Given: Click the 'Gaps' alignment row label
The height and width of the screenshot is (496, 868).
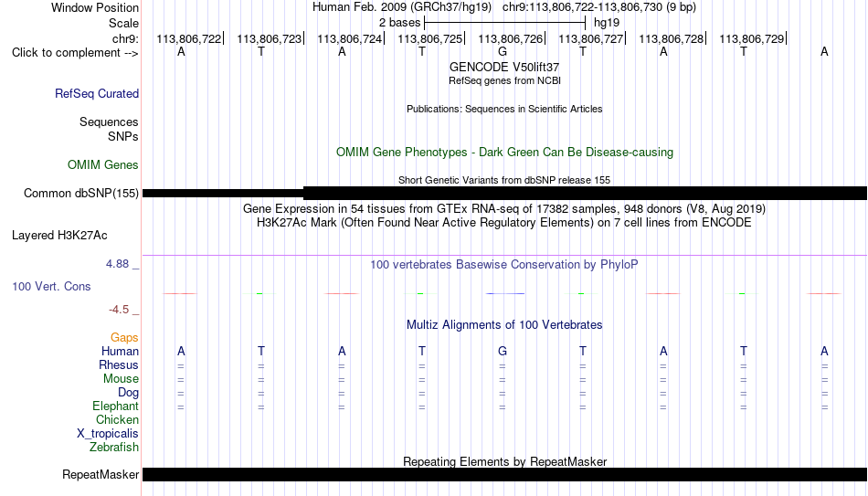Looking at the screenshot, I should [124, 338].
